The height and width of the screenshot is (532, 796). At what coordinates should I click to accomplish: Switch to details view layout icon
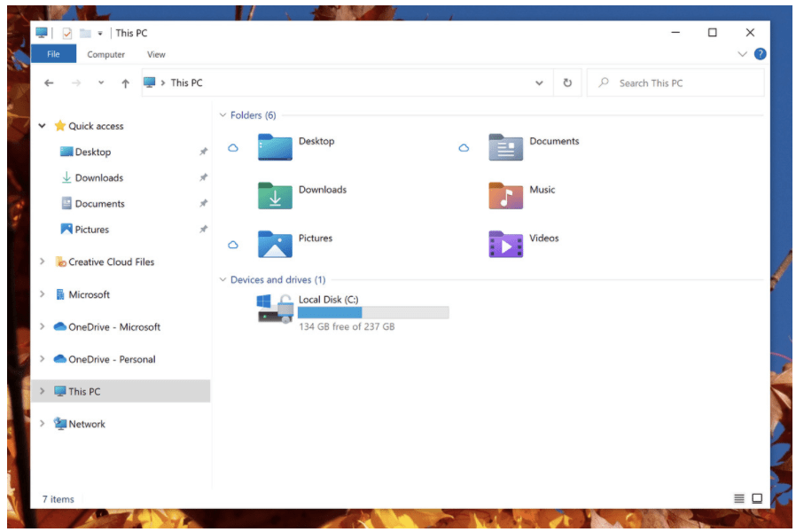pyautogui.click(x=739, y=499)
